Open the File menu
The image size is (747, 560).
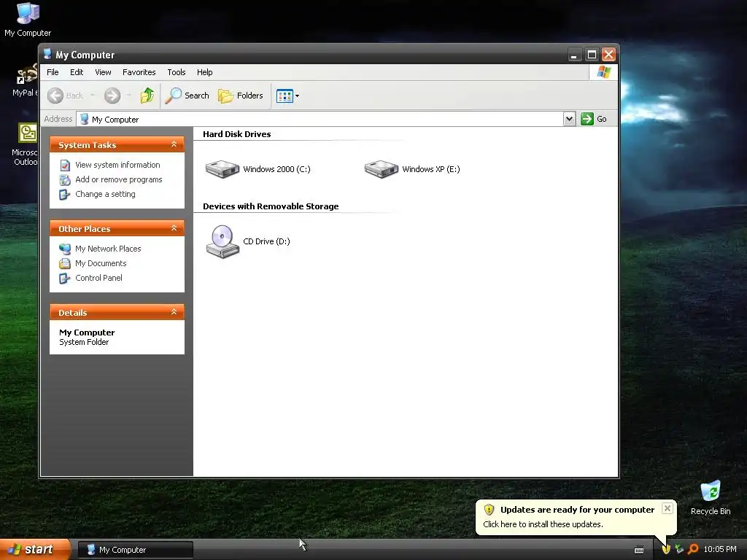[53, 72]
